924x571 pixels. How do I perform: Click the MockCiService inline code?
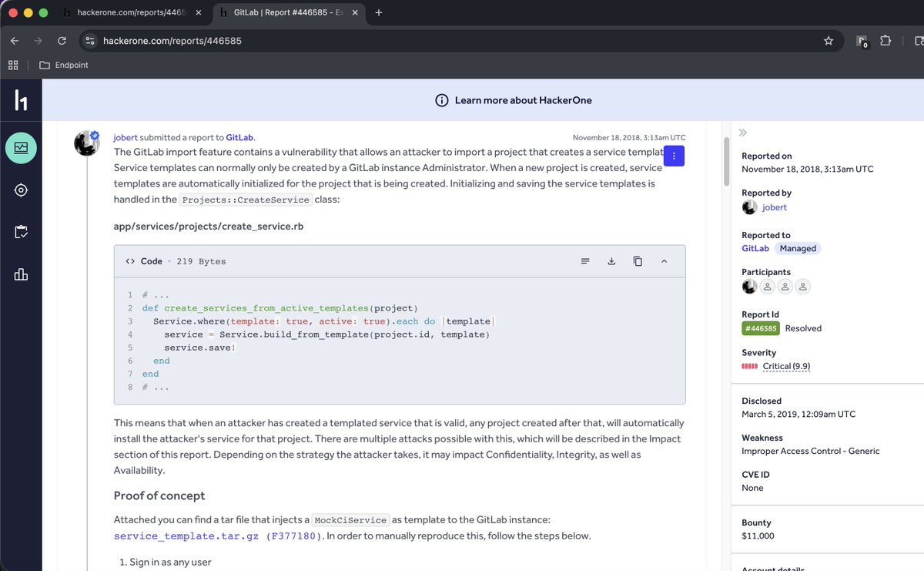[x=351, y=520]
